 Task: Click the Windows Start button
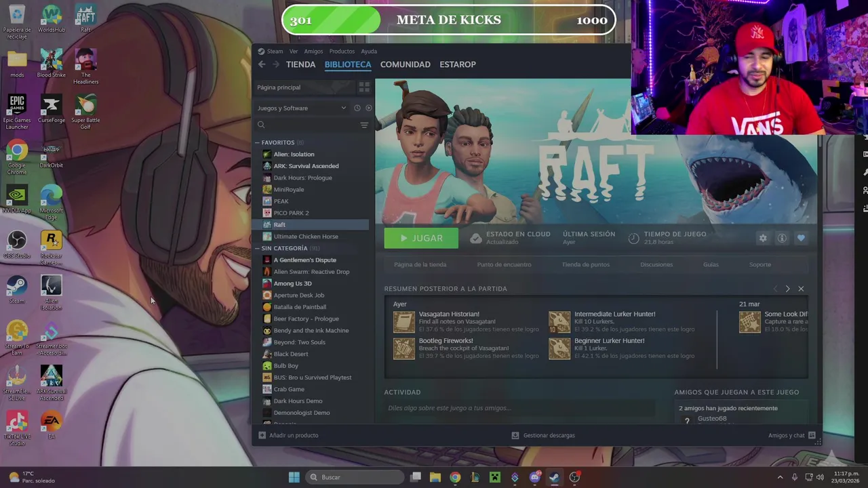(294, 477)
